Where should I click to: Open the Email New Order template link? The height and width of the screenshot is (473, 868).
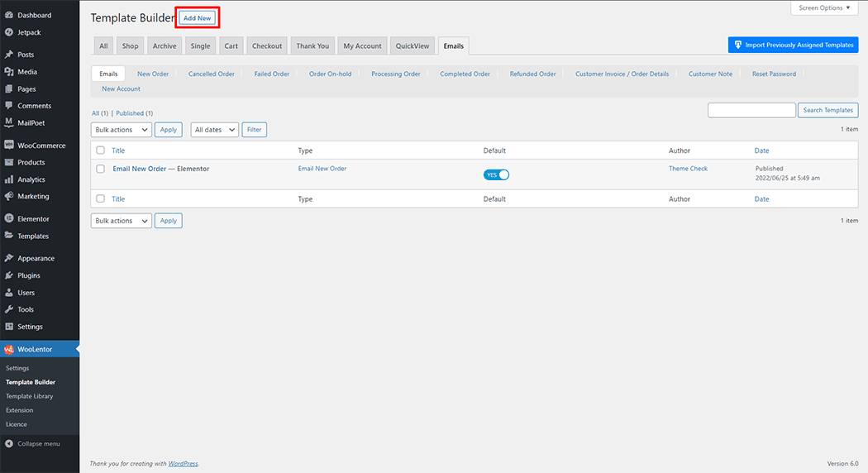click(x=139, y=169)
